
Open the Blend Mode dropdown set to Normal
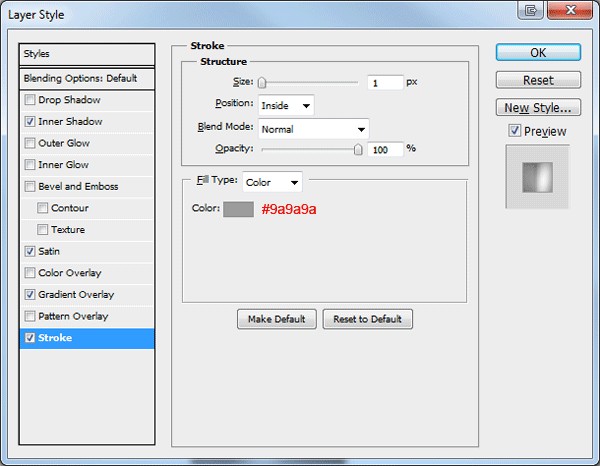(x=314, y=129)
